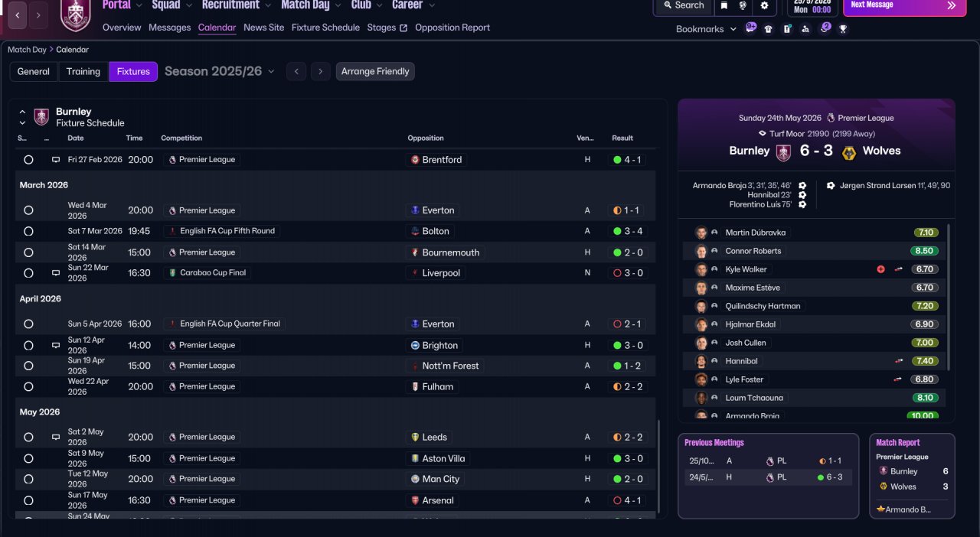980x537 pixels.
Task: Click the 25/10 previous meeting row
Action: tap(766, 461)
